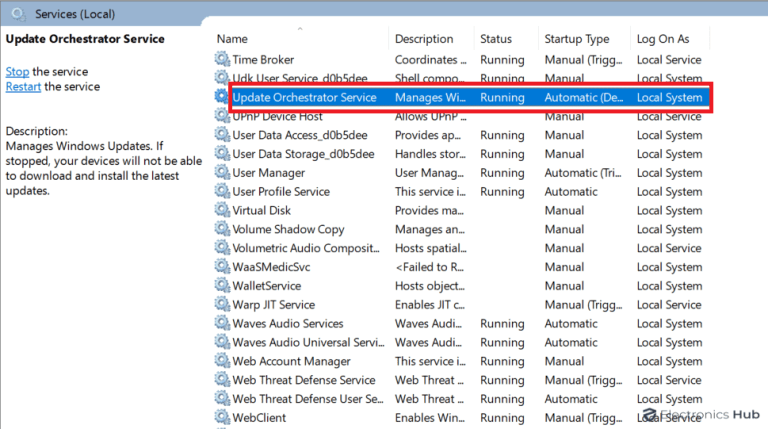The image size is (768, 429).
Task: Select the WaaSMedicSvc service entry
Action: point(273,267)
